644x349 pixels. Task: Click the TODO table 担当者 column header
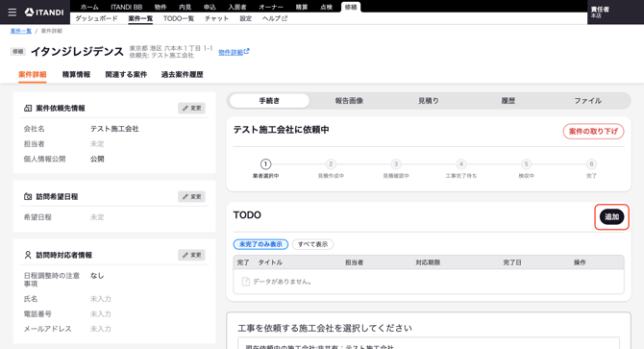[354, 262]
